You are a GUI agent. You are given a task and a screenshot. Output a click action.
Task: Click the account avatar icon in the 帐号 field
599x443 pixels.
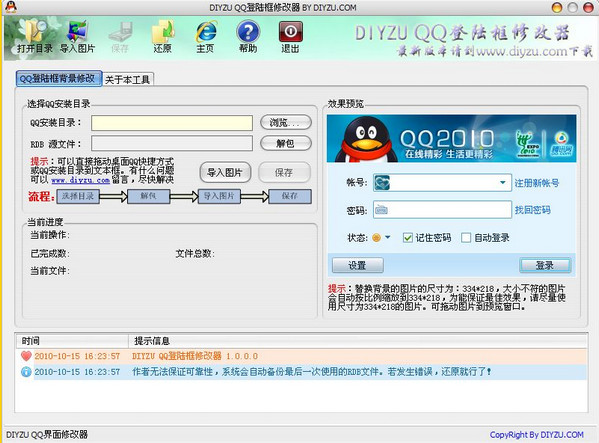[382, 183]
